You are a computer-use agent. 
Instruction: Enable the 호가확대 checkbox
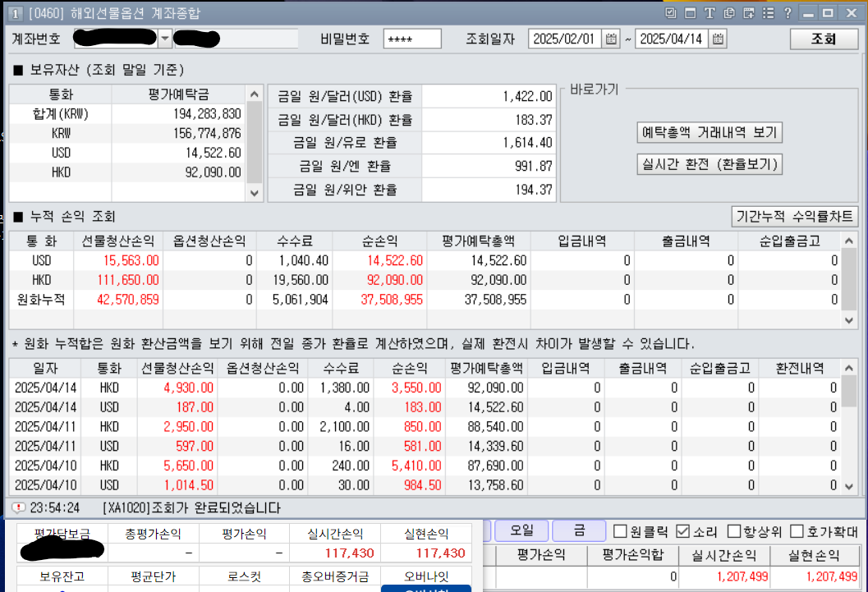[797, 531]
